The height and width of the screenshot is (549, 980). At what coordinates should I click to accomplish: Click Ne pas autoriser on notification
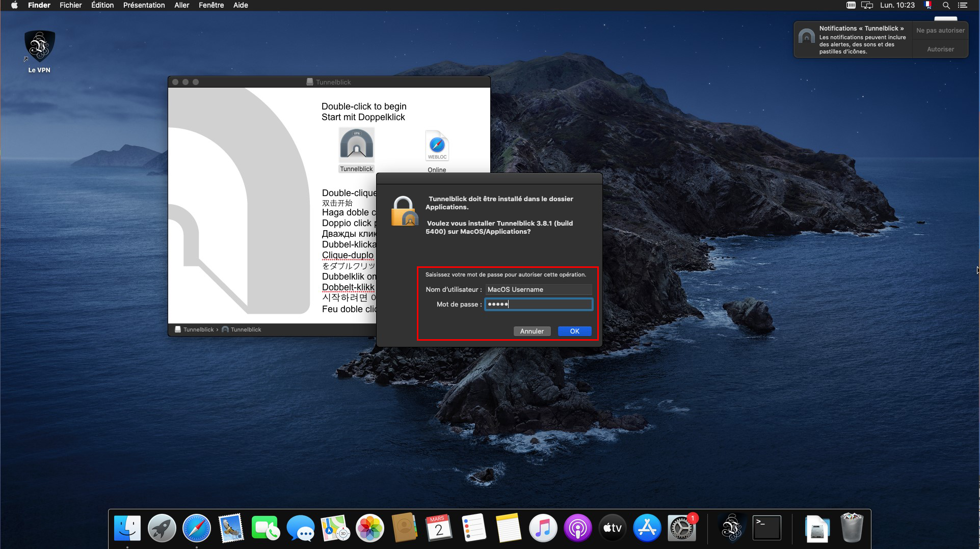tap(940, 31)
